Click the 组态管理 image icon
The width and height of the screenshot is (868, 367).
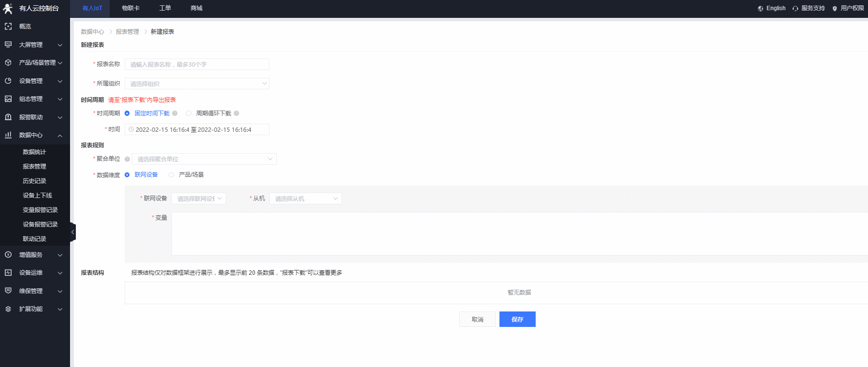8,99
